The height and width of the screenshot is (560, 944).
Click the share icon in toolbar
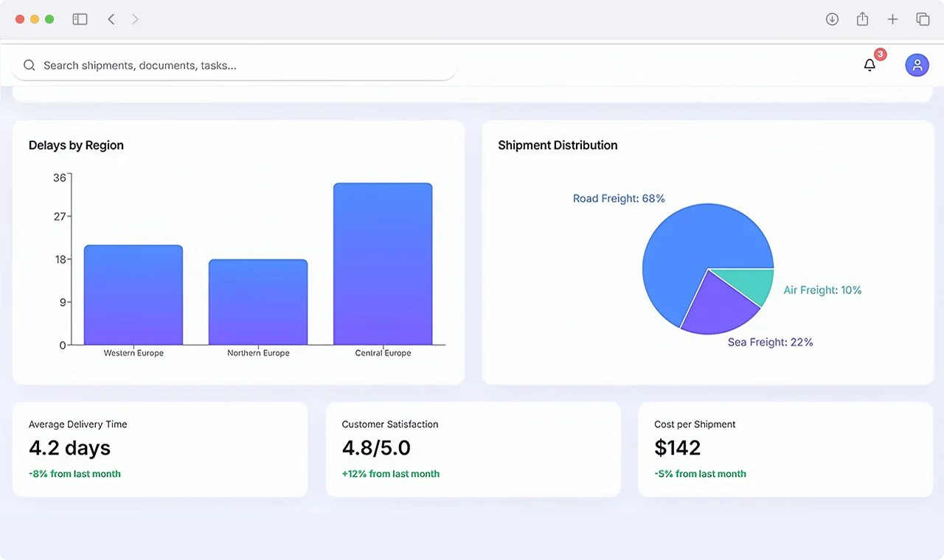tap(862, 19)
